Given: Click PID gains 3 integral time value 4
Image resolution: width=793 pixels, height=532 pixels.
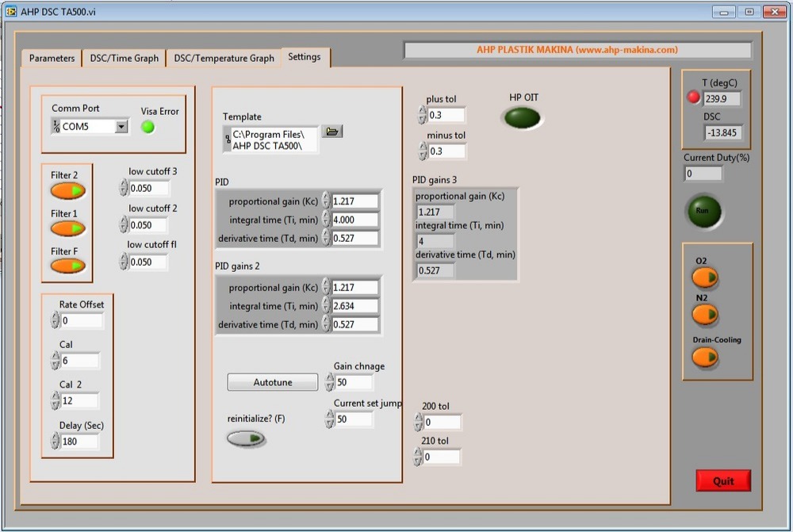Looking at the screenshot, I should [x=435, y=241].
